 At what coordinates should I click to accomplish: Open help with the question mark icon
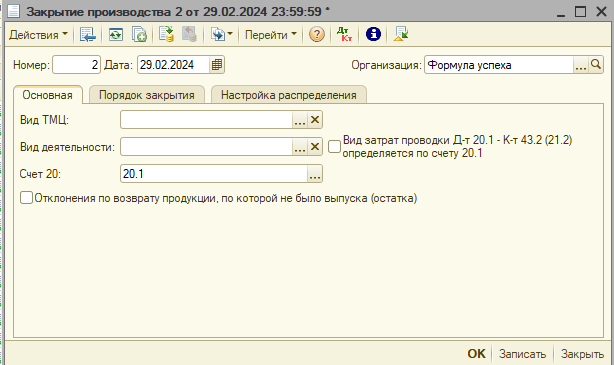click(317, 34)
